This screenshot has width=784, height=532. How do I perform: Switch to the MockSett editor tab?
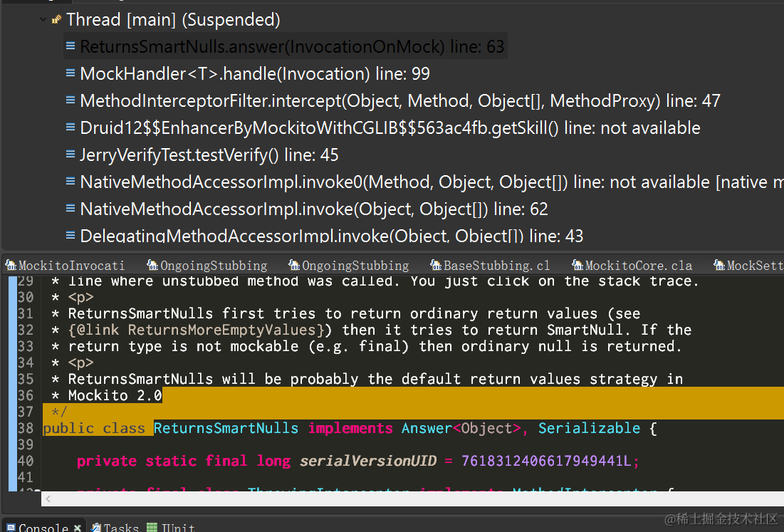[x=748, y=266]
